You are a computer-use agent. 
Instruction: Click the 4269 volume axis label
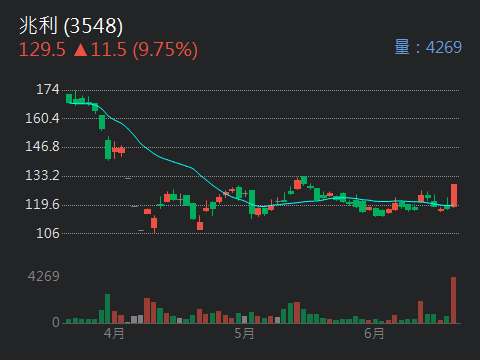pyautogui.click(x=44, y=276)
